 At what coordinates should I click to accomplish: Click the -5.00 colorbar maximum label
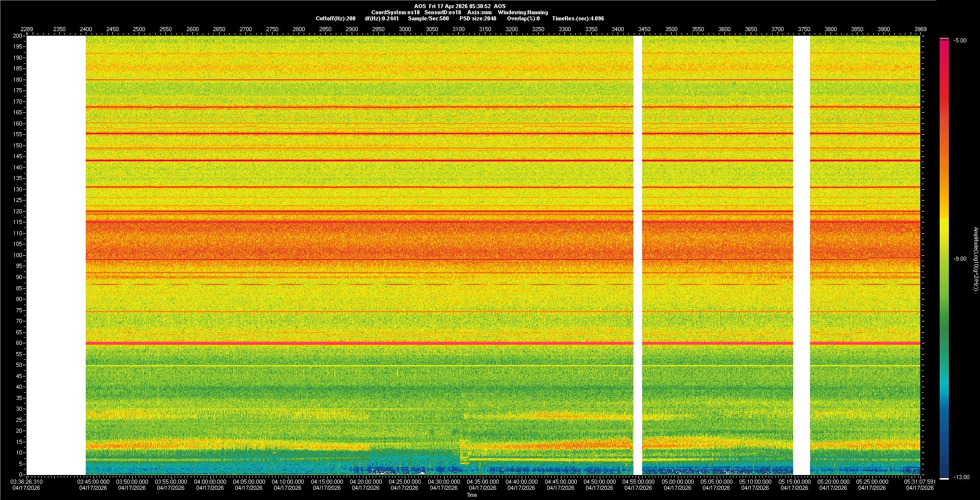960,41
